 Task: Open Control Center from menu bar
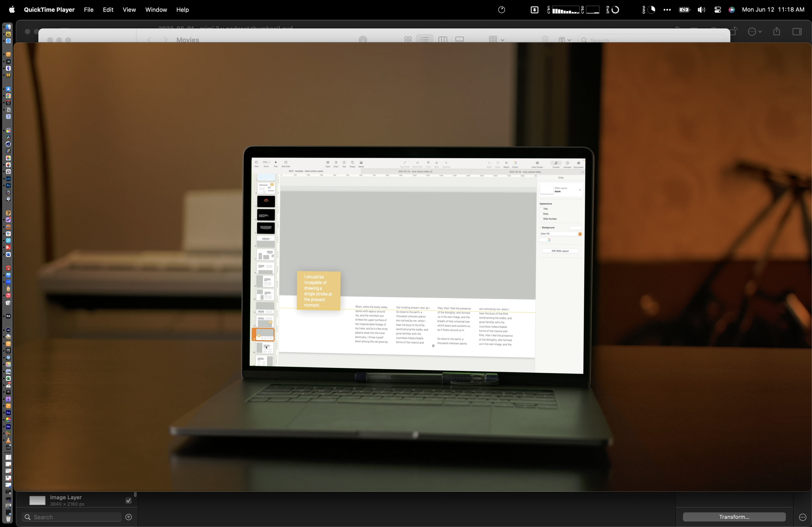717,10
